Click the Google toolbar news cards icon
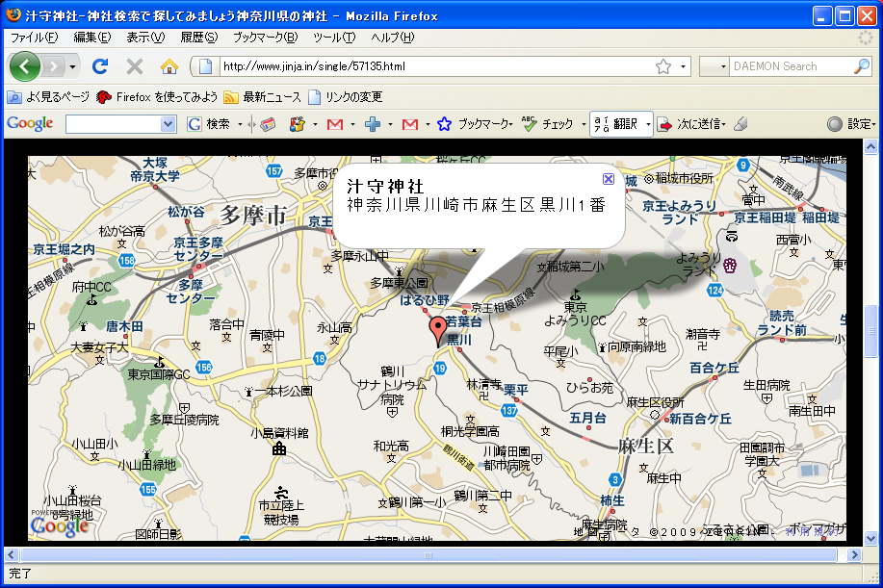 tap(268, 124)
